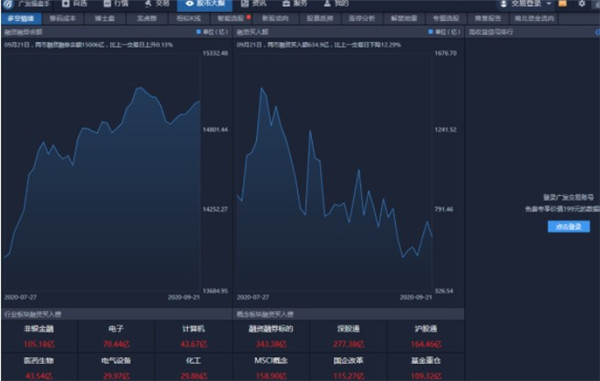The image size is (600, 381).
Task: Open the 资讯 news icon
Action: (x=245, y=3)
